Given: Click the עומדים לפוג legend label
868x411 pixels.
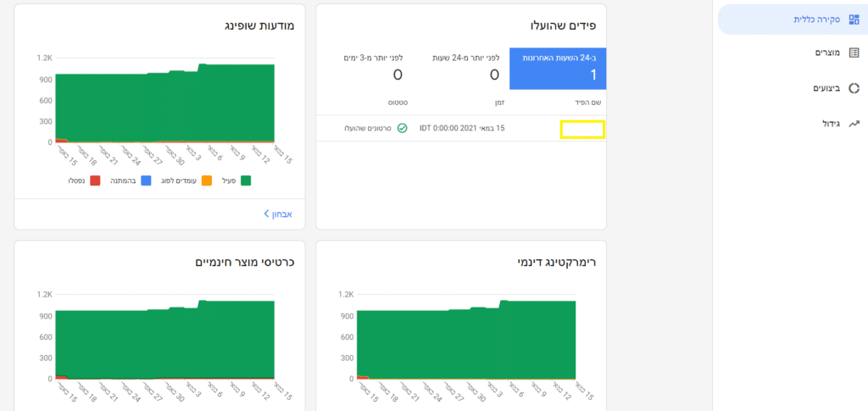Looking at the screenshot, I should click(x=179, y=181).
